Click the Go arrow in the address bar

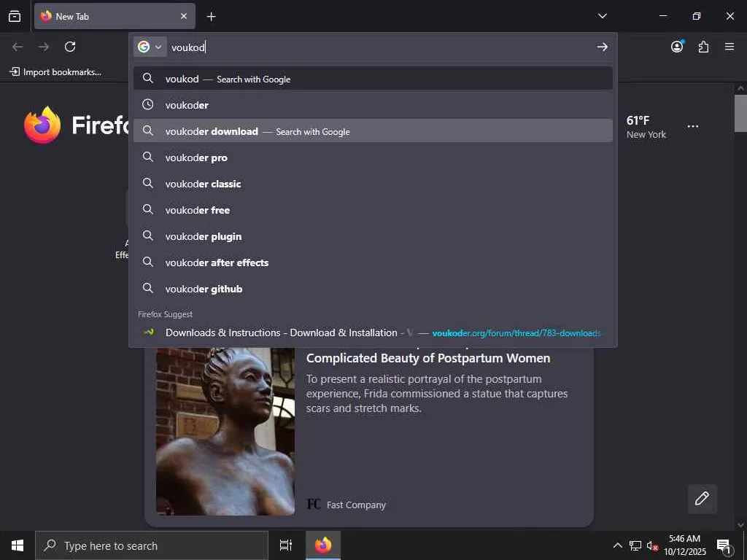point(602,47)
